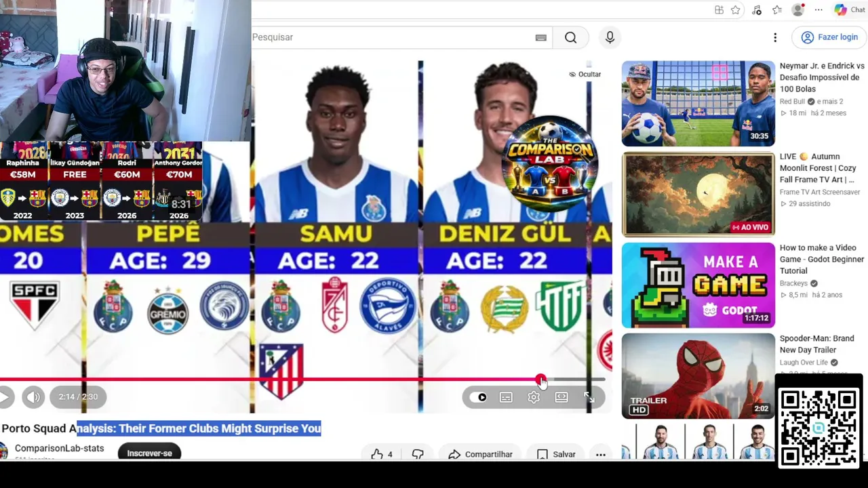The width and height of the screenshot is (868, 488).
Task: Toggle subtitles with the captions icon
Action: click(506, 397)
